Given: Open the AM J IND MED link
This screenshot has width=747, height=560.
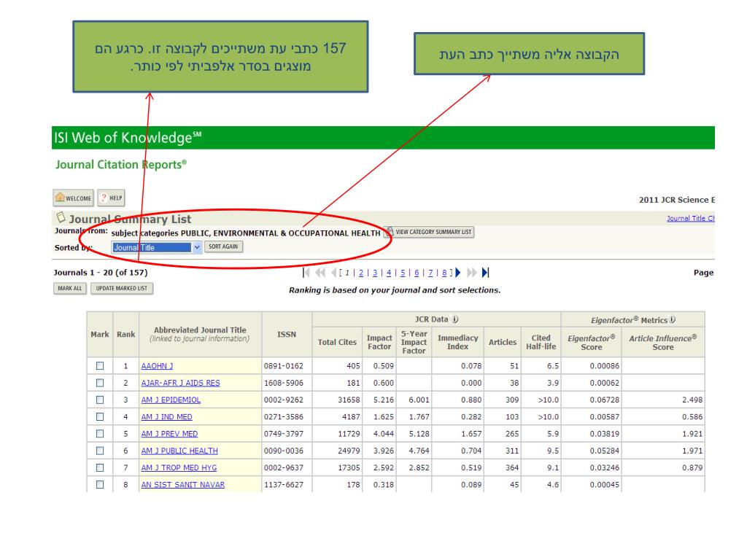Looking at the screenshot, I should (166, 416).
